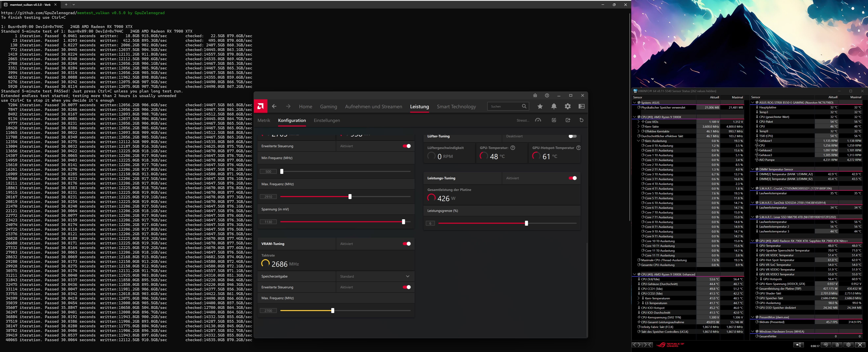Open HWiNFO settings gear in bottom bar

pyautogui.click(x=848, y=345)
